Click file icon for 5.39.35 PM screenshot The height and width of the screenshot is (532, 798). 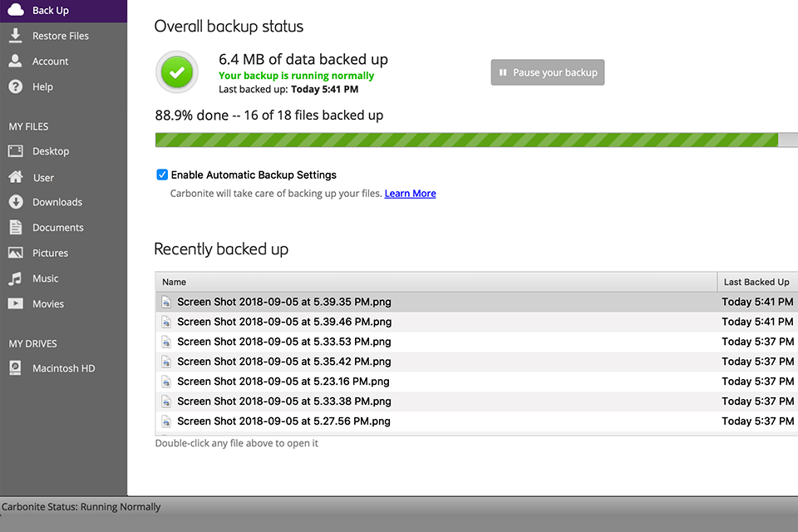(166, 302)
